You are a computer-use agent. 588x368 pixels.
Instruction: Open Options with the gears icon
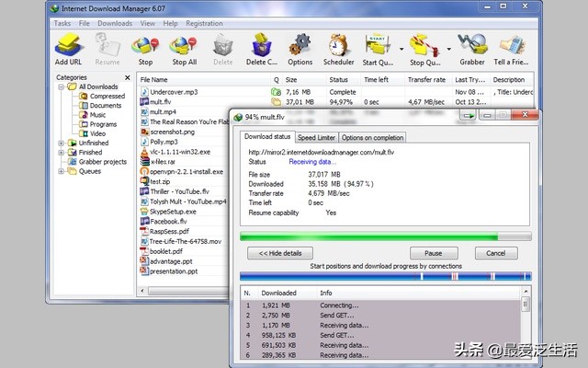300,44
